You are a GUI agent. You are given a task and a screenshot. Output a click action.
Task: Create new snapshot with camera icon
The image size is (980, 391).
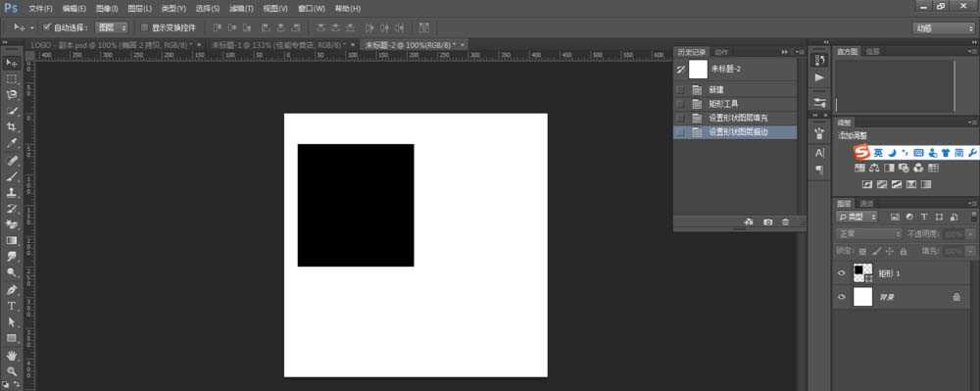pyautogui.click(x=768, y=221)
